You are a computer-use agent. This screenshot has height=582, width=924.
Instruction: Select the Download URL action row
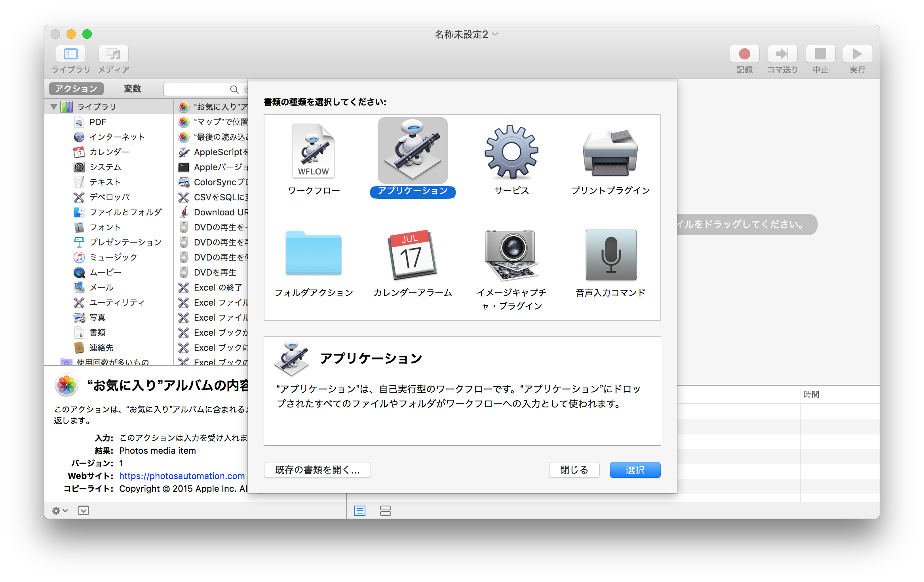point(212,212)
